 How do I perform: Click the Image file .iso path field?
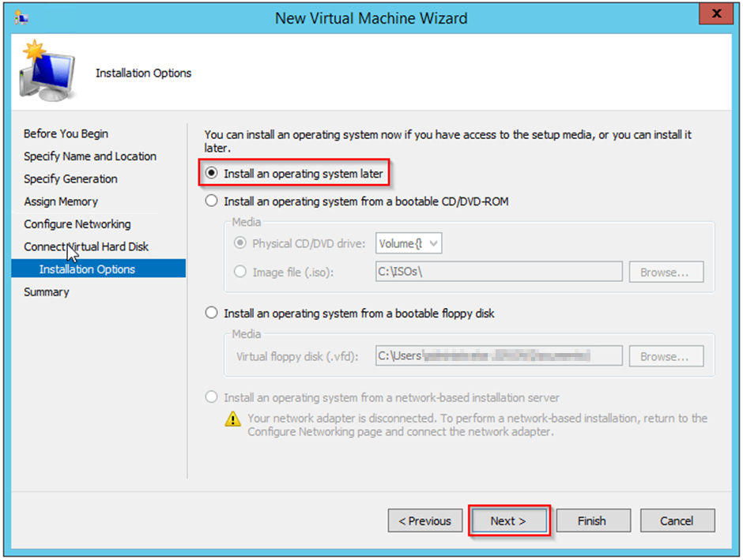498,272
